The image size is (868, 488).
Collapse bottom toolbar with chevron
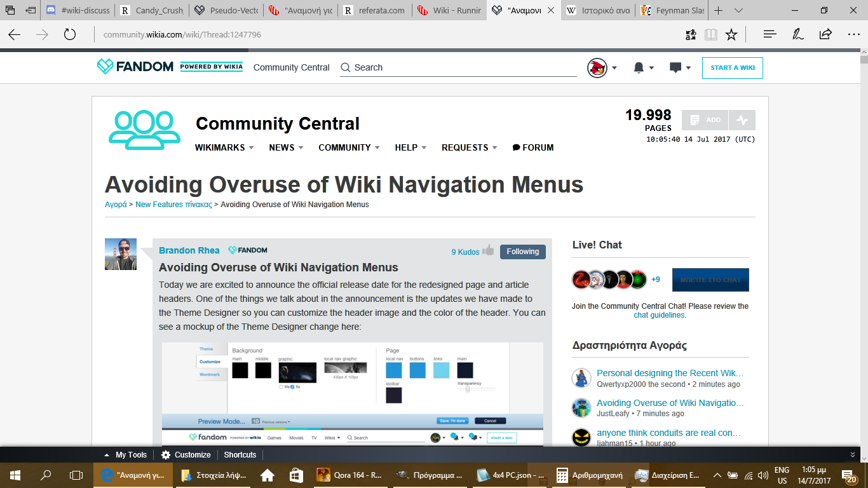(x=853, y=455)
